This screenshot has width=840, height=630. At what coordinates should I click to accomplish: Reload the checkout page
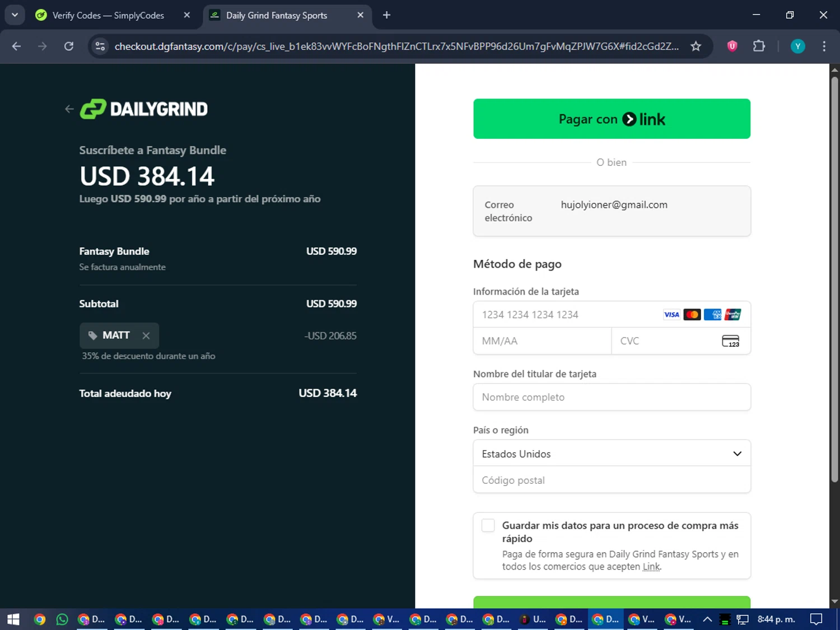[x=69, y=46]
